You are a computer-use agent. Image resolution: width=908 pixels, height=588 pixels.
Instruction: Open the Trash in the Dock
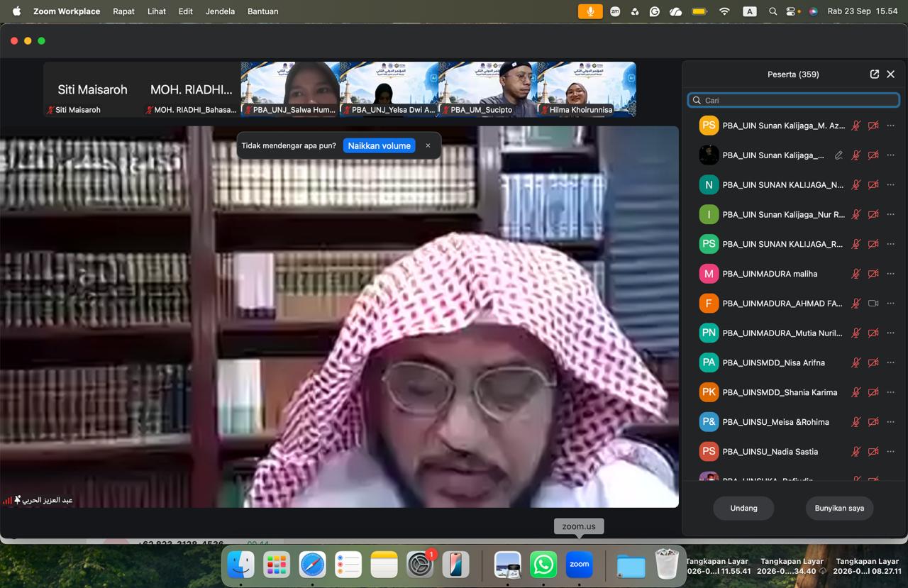pyautogui.click(x=666, y=565)
